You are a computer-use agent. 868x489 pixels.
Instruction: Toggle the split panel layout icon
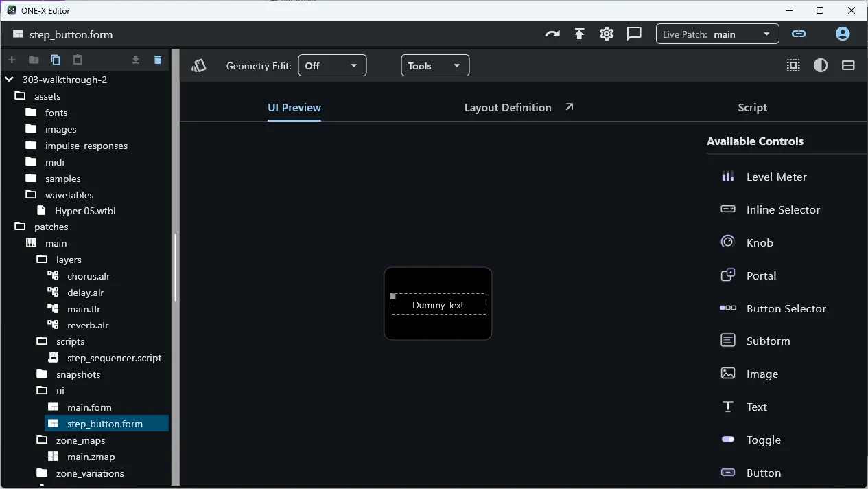pyautogui.click(x=848, y=65)
